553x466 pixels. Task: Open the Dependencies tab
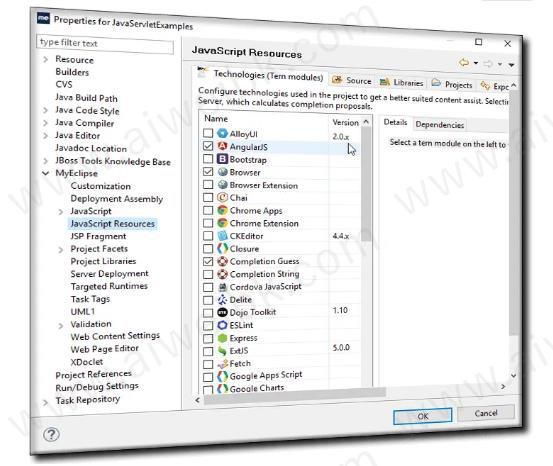439,124
